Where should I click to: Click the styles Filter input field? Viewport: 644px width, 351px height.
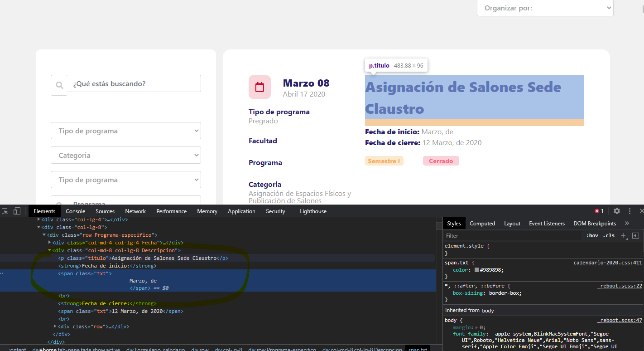coord(498,235)
